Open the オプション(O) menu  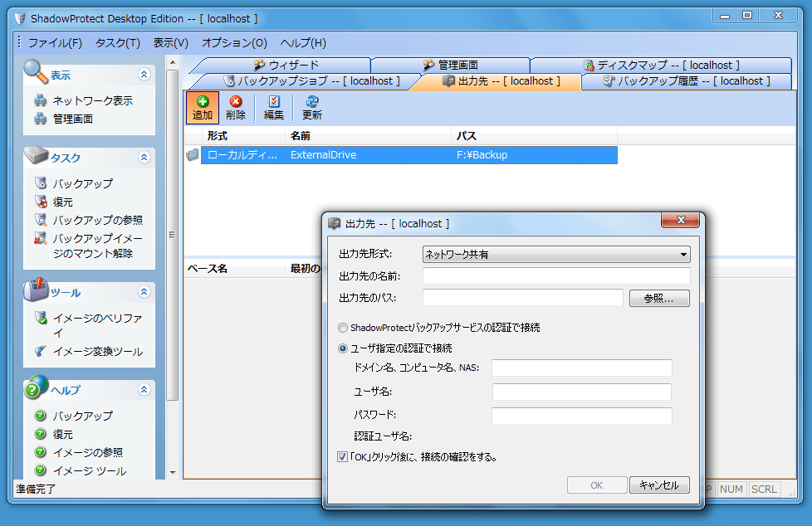click(x=234, y=43)
